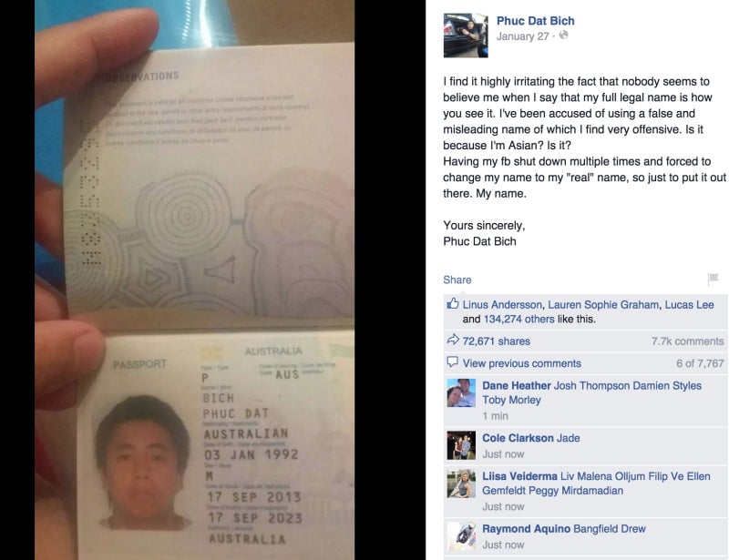
Task: Open Linus Andersson's profile link
Action: pyautogui.click(x=502, y=305)
